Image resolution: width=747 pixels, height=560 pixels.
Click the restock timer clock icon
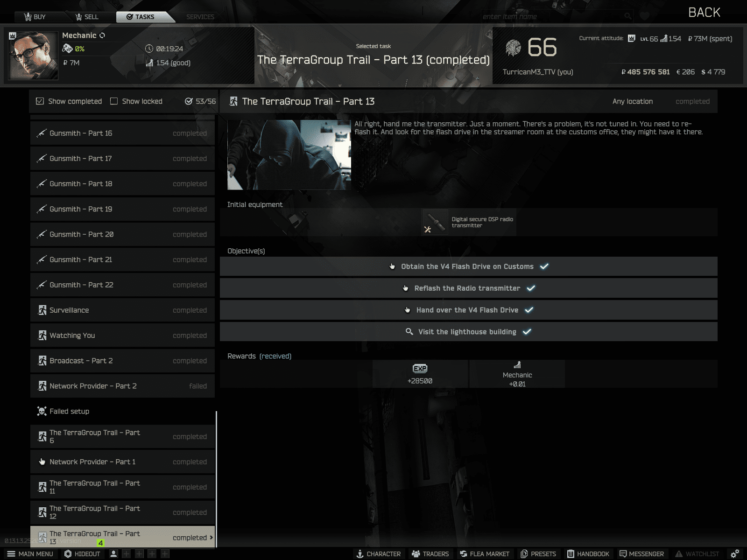tap(149, 49)
